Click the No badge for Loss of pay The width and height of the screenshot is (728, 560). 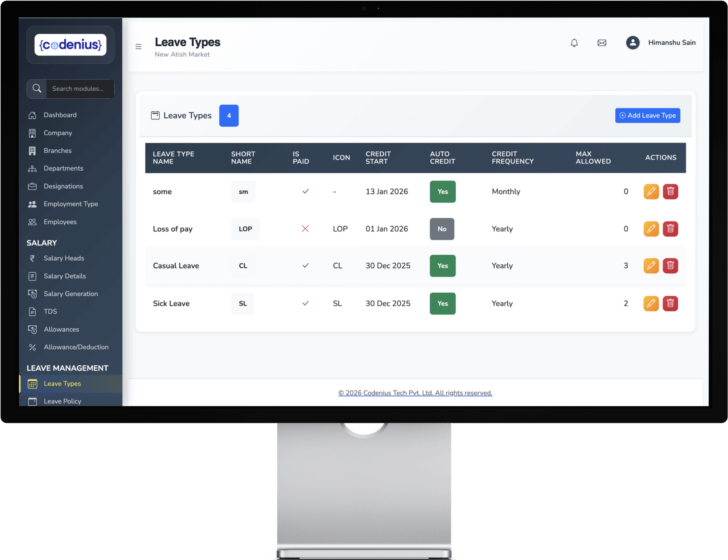click(442, 229)
